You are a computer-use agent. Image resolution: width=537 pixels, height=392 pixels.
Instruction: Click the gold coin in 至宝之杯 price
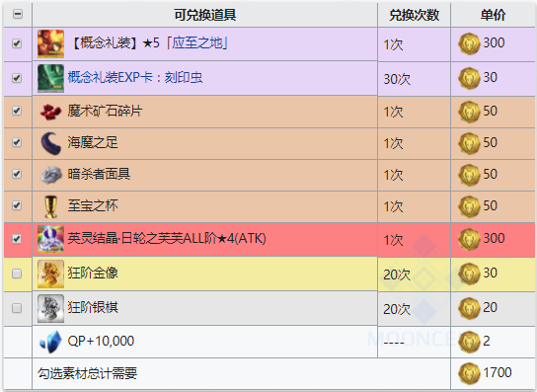469,206
